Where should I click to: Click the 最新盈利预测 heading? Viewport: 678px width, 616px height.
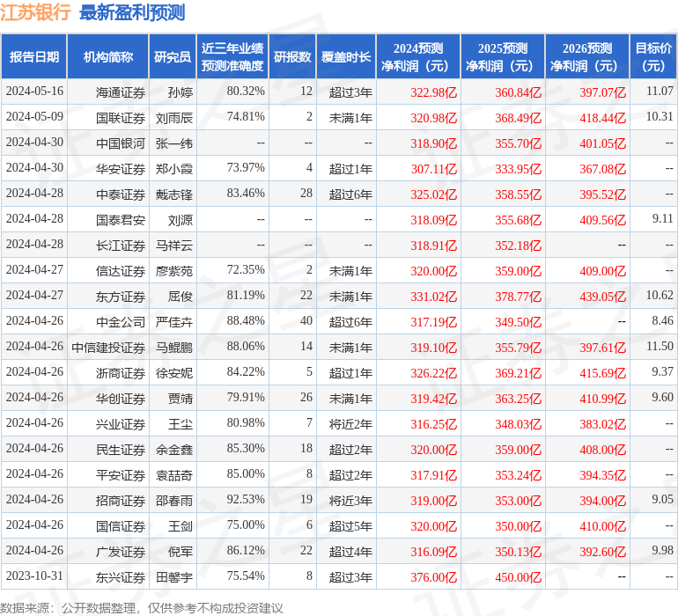(x=132, y=12)
